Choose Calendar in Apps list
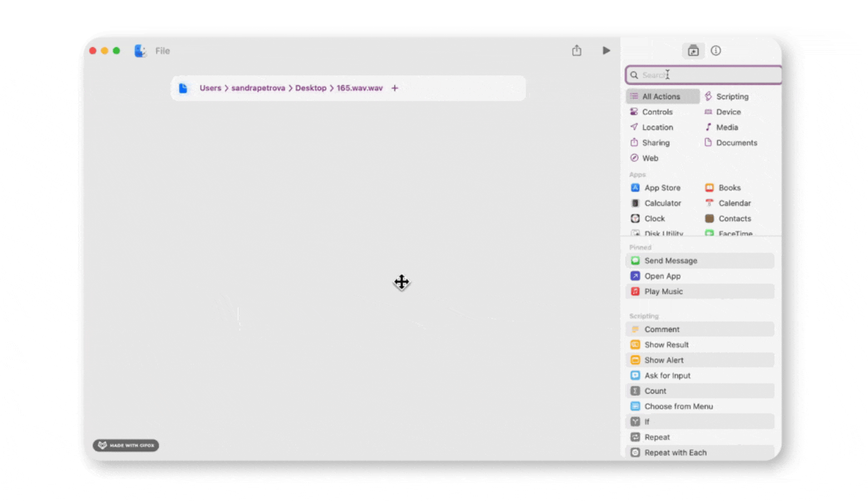The width and height of the screenshot is (868, 501). pos(728,204)
